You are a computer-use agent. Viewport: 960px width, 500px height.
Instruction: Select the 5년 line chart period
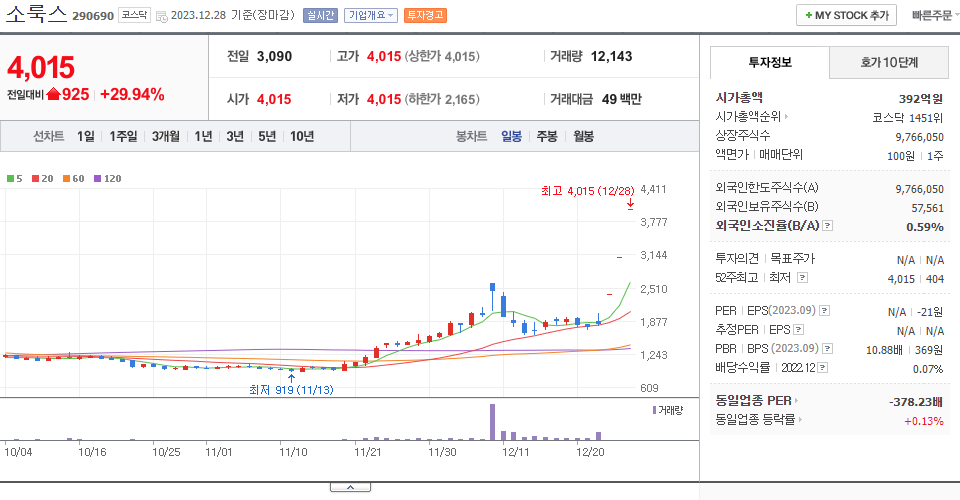[267, 136]
